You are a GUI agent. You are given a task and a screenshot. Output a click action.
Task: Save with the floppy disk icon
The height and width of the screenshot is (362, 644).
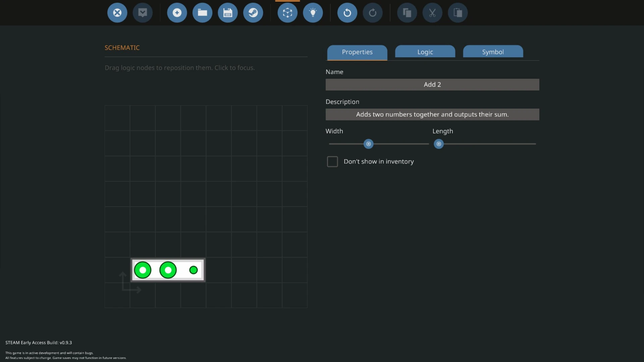tap(228, 13)
